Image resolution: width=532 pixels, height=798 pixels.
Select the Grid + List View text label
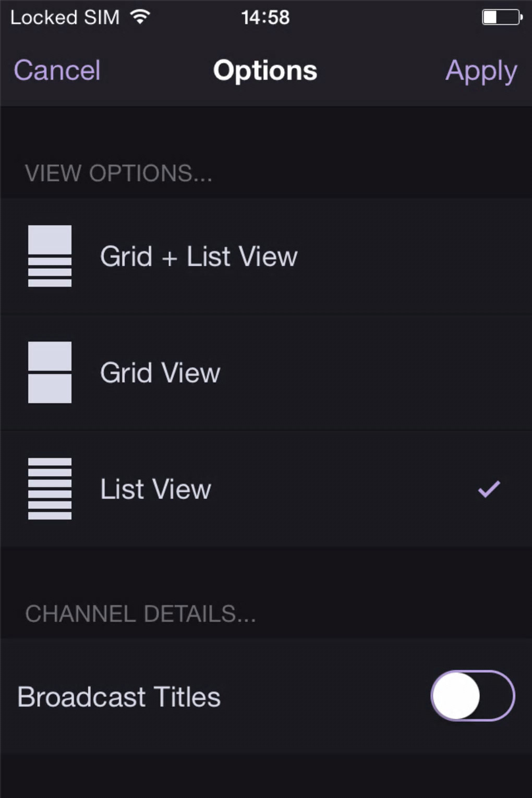click(198, 256)
